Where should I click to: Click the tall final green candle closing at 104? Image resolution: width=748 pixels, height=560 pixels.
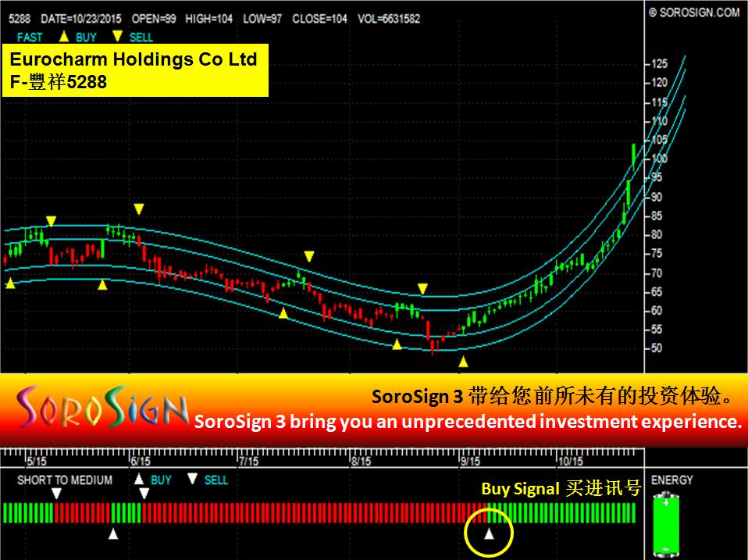(633, 157)
